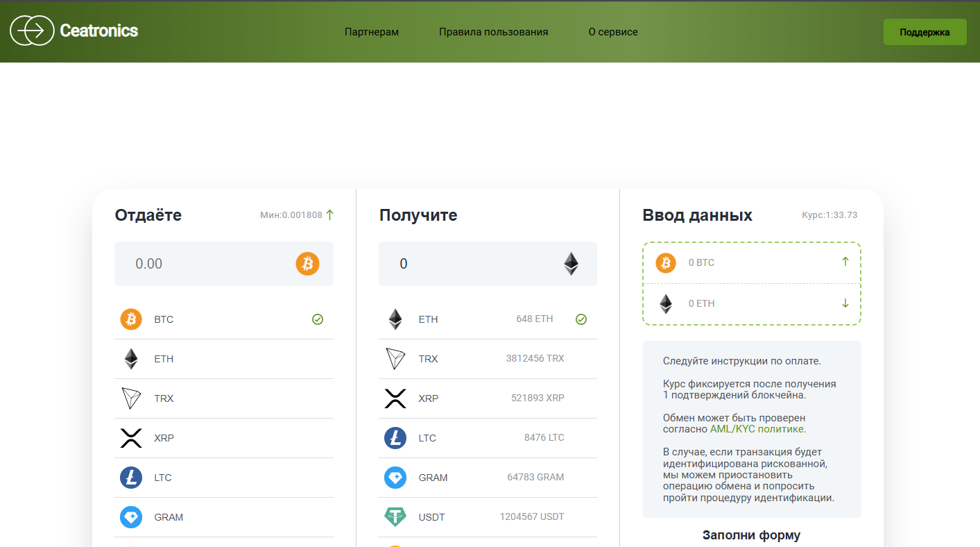Click the Поддержка button
The image size is (980, 547).
(x=925, y=32)
